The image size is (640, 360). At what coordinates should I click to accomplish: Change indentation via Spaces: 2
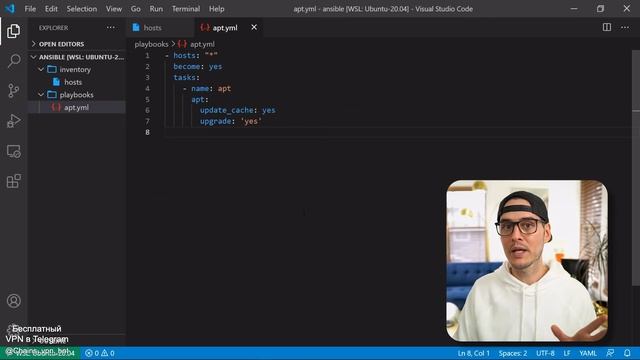(x=513, y=353)
